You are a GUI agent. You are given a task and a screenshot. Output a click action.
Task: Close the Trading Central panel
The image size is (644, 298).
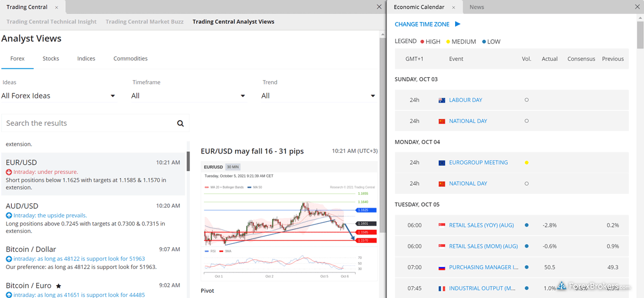[379, 7]
